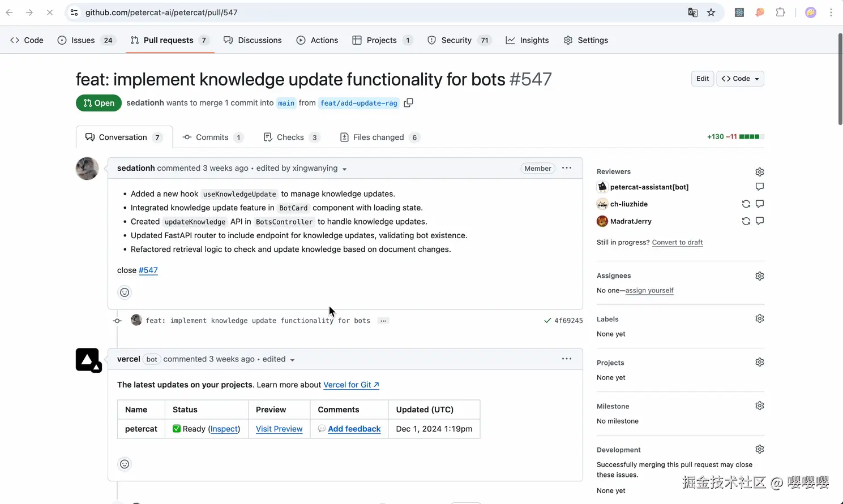This screenshot has height=504, width=843.
Task: Stop page loading with the X button
Action: (x=50, y=12)
